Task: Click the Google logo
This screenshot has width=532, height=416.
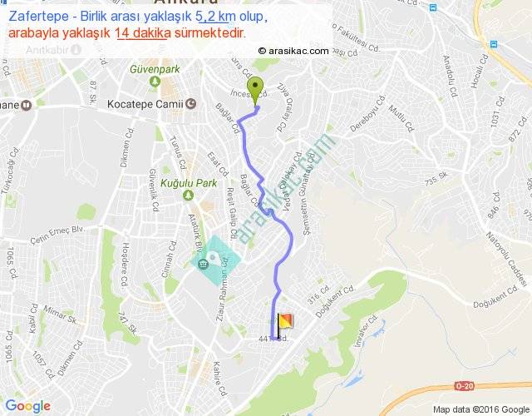Action: (x=28, y=406)
